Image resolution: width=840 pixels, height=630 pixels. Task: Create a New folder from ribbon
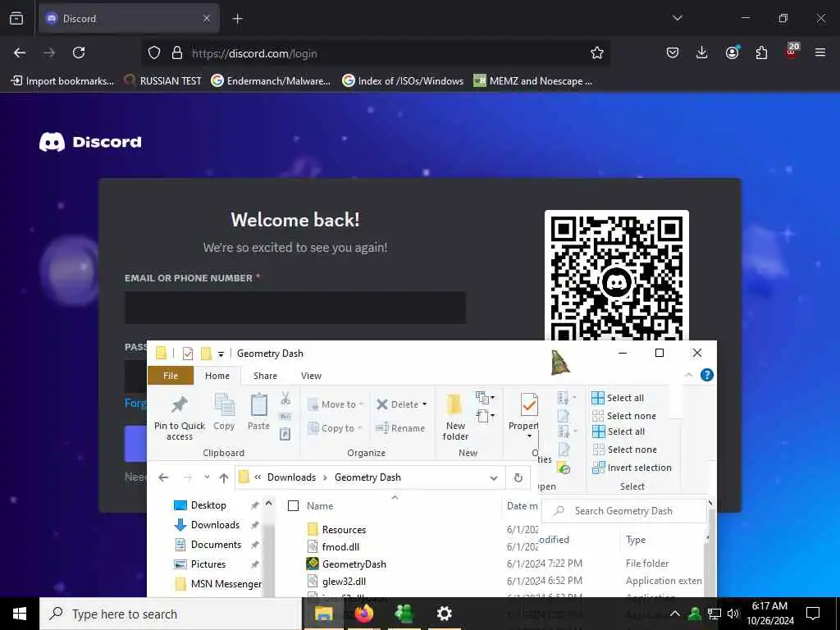(455, 417)
